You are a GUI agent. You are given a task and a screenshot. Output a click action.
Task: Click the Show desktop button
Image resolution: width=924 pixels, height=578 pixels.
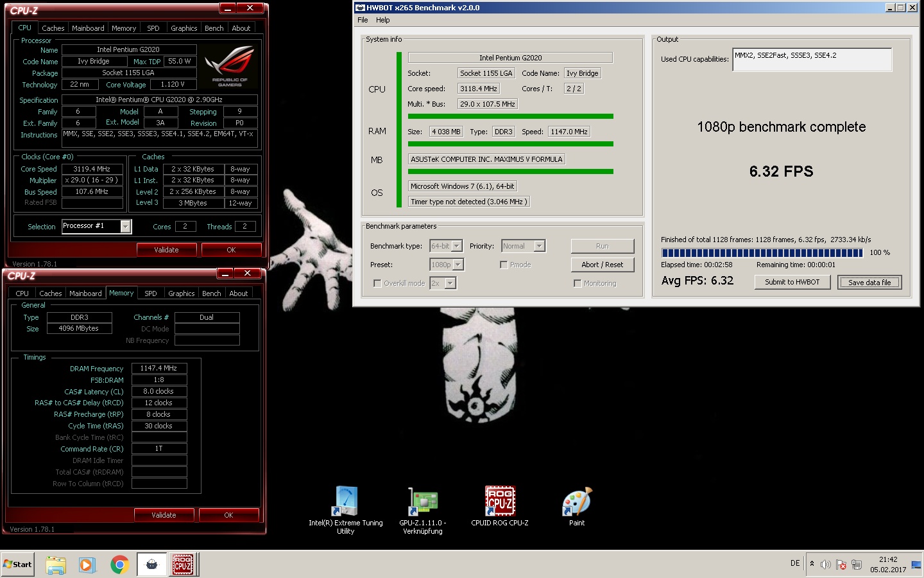(x=918, y=565)
